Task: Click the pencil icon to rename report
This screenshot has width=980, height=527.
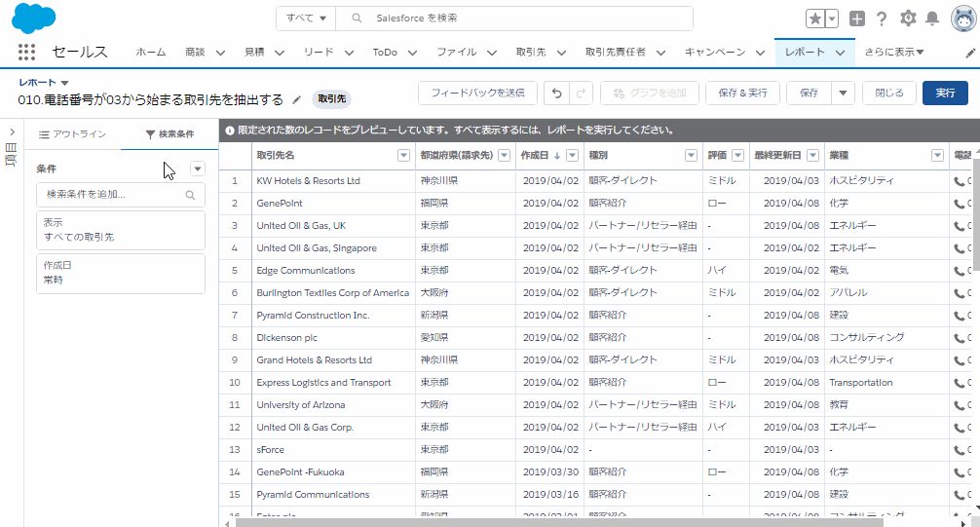Action: point(297,99)
